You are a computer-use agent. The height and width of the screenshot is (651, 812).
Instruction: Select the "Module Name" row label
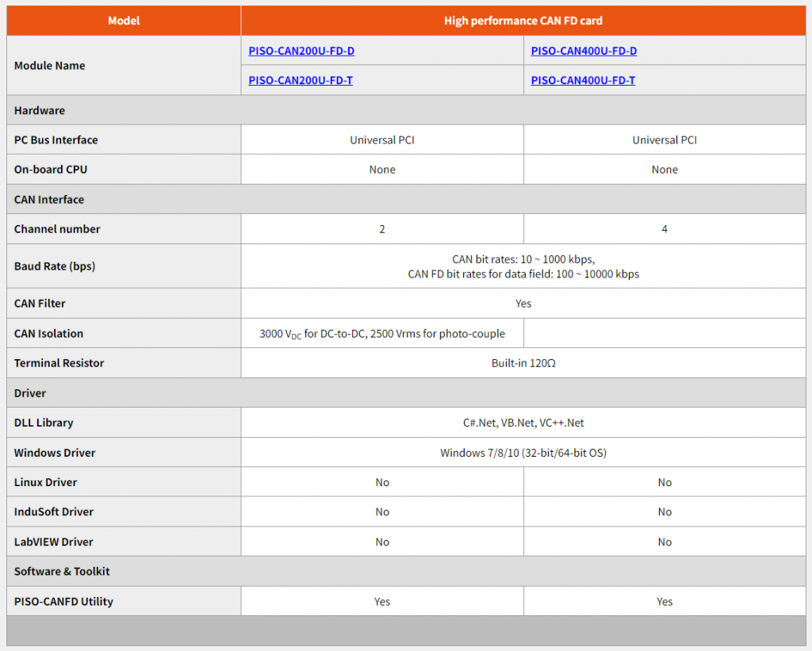coord(50,66)
